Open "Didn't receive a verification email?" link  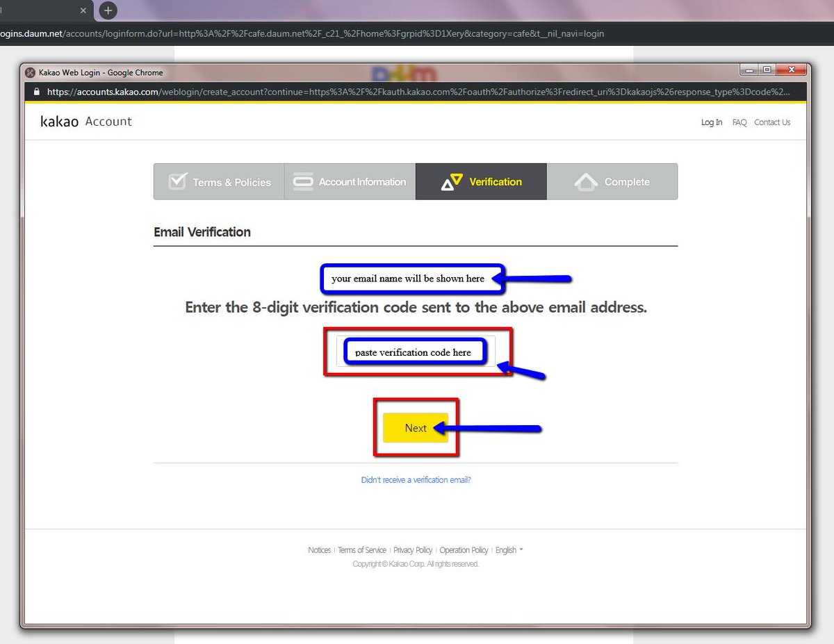pyautogui.click(x=416, y=480)
